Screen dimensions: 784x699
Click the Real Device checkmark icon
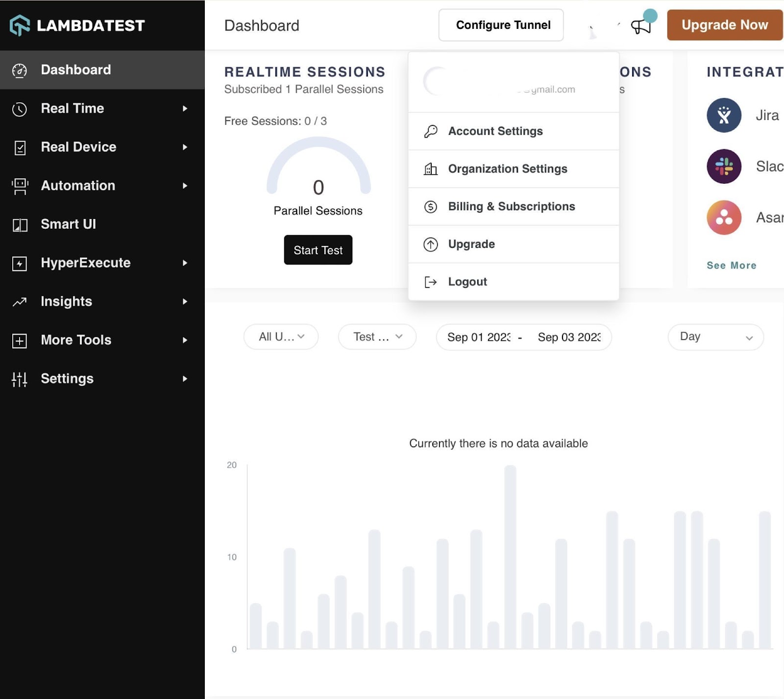pyautogui.click(x=20, y=147)
